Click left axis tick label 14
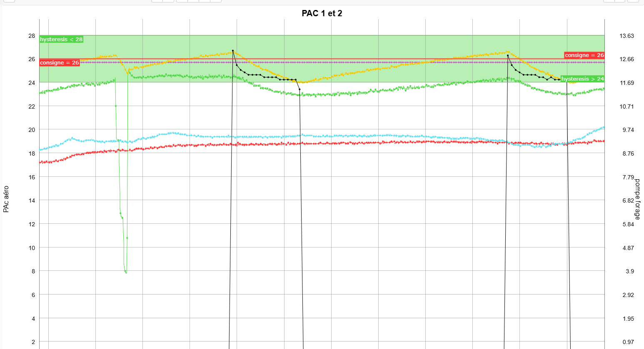Image resolution: width=644 pixels, height=349 pixels. click(32, 200)
